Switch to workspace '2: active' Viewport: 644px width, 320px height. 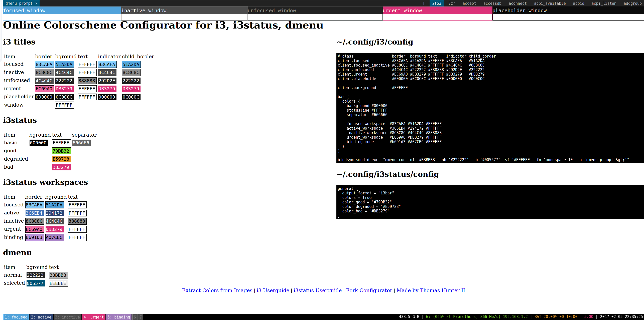coord(41,317)
